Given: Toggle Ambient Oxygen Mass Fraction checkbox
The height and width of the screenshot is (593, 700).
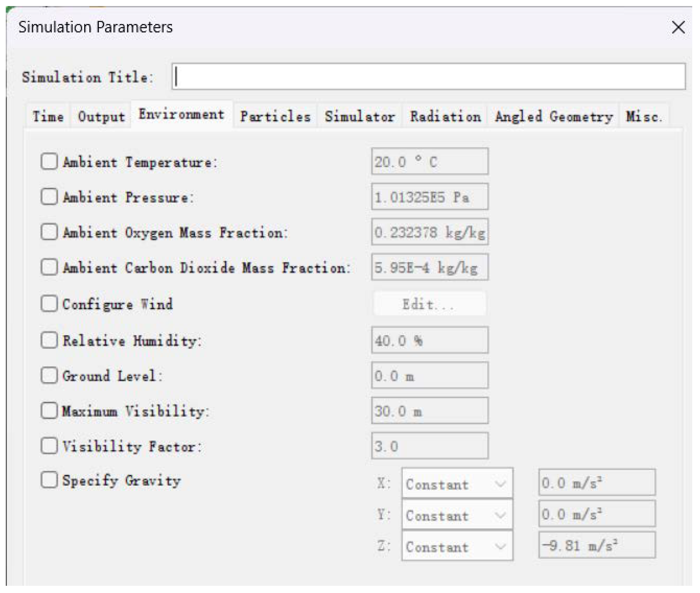Looking at the screenshot, I should click(x=49, y=232).
